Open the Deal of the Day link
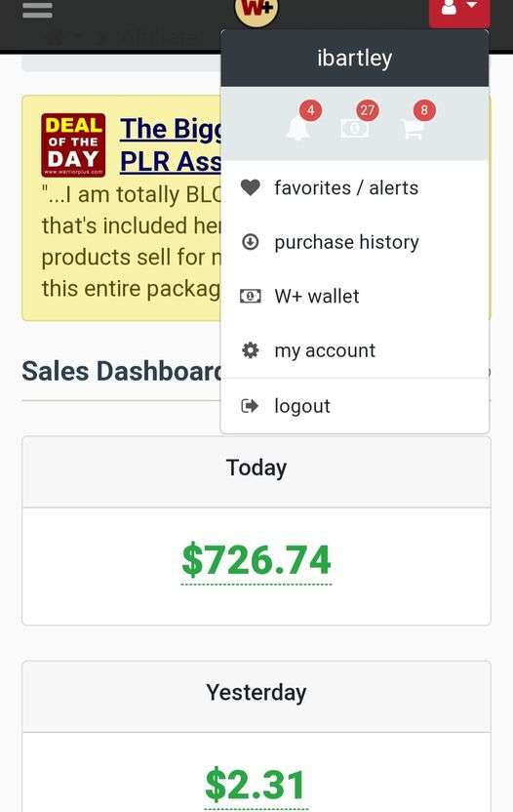 point(171,145)
